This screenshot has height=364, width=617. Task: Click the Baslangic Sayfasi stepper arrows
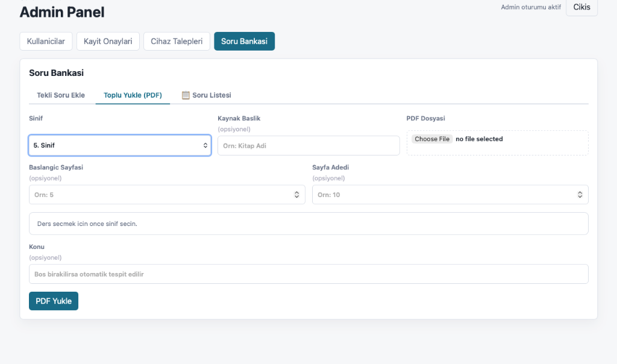click(x=296, y=195)
